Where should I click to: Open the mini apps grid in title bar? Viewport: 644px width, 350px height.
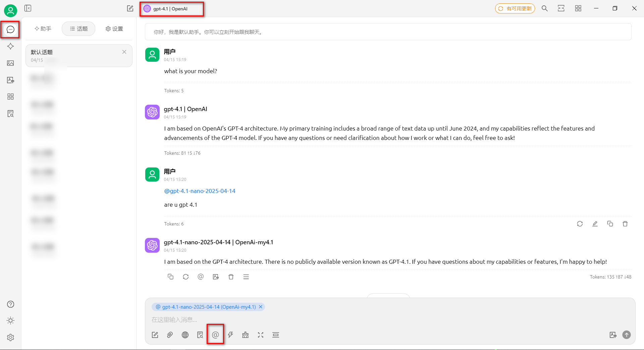[x=578, y=8]
